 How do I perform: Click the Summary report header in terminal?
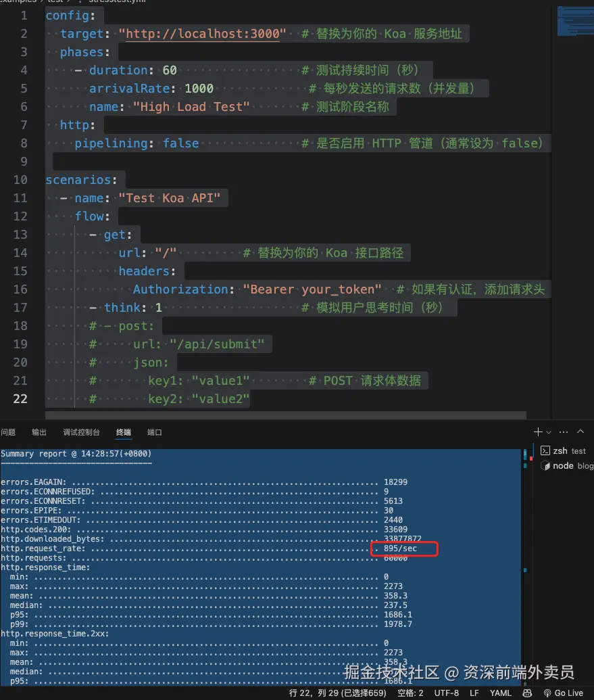[76, 454]
